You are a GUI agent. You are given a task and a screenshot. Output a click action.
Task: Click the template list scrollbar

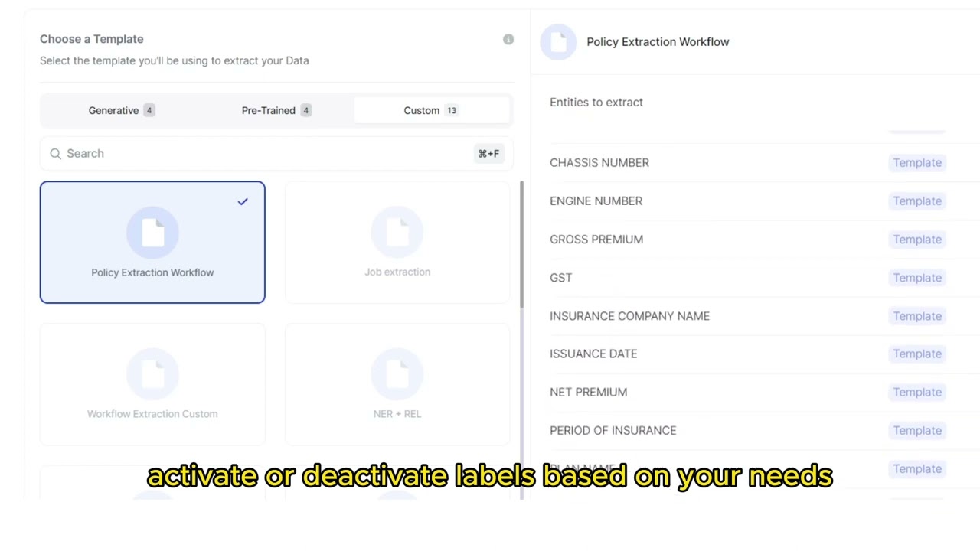(x=522, y=245)
